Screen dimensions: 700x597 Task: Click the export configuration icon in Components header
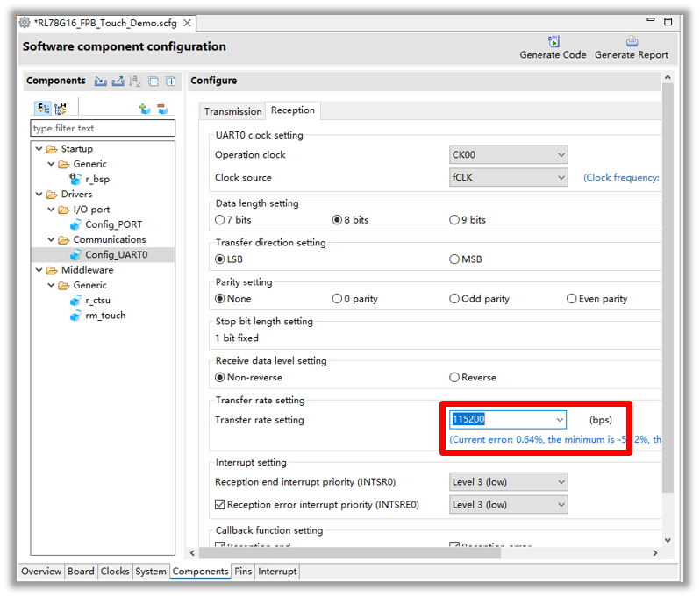[118, 82]
